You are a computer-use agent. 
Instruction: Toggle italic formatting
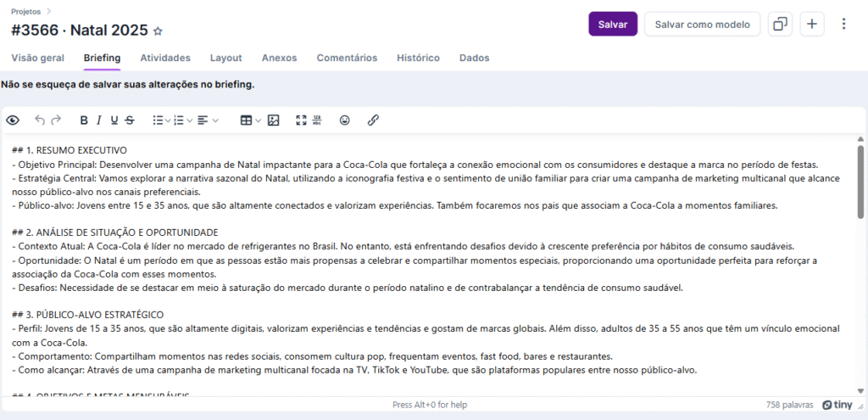(x=99, y=120)
